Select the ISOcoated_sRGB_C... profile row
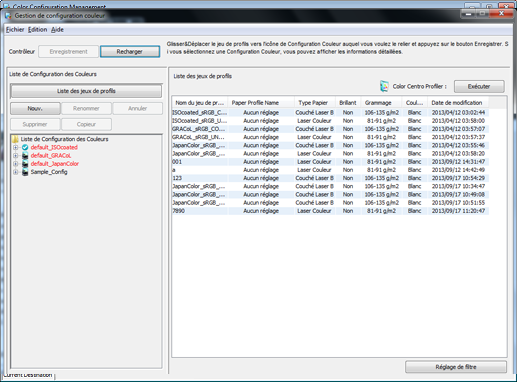 point(330,113)
